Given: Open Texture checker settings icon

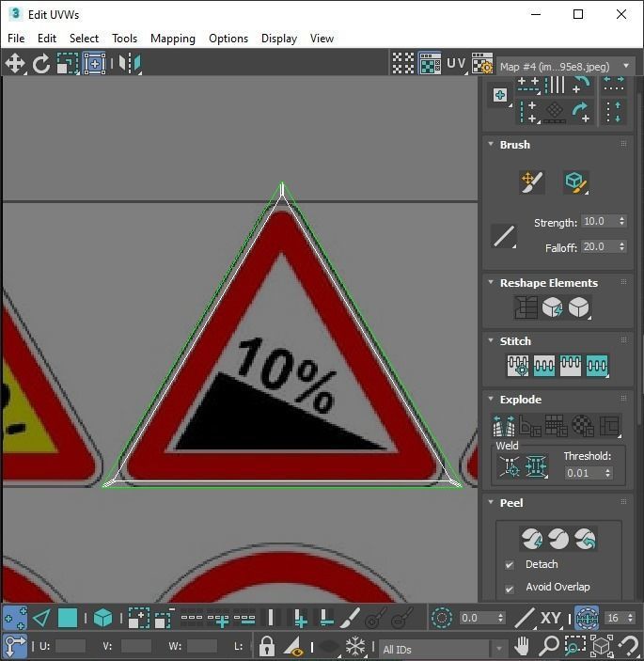Looking at the screenshot, I should tap(482, 64).
